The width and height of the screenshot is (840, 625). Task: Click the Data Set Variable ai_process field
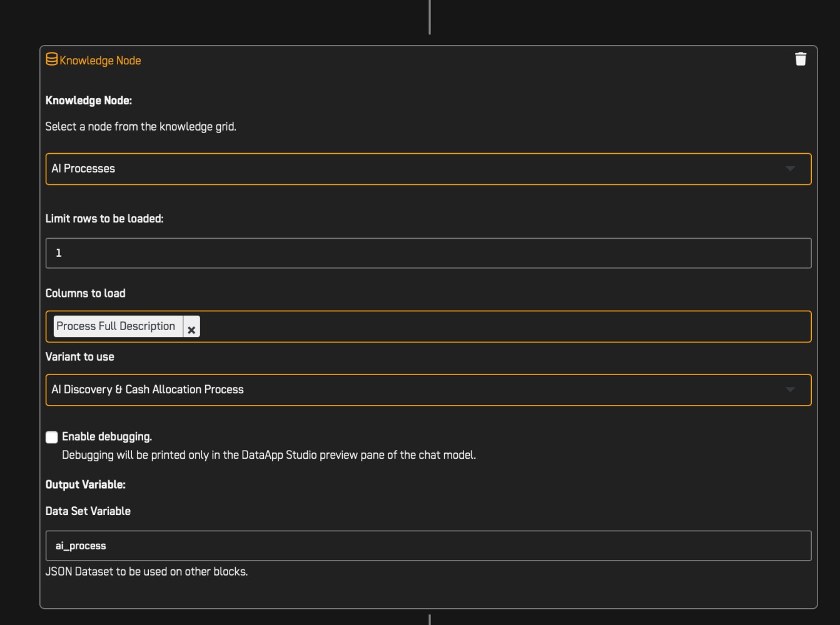[428, 546]
